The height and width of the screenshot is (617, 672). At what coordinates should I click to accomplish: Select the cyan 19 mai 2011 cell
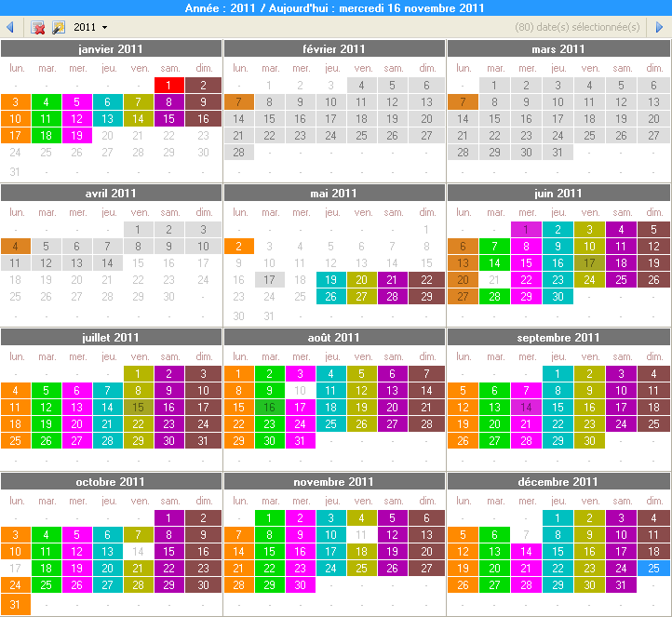[x=330, y=280]
